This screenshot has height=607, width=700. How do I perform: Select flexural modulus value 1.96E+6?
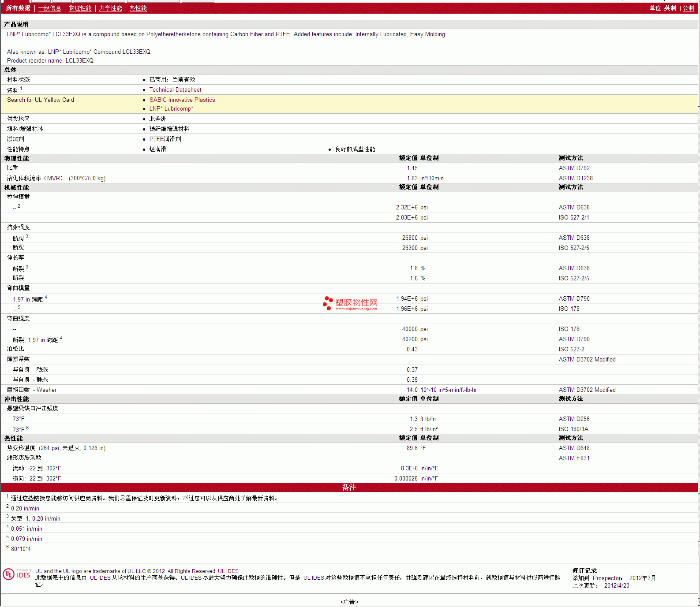[x=407, y=309]
